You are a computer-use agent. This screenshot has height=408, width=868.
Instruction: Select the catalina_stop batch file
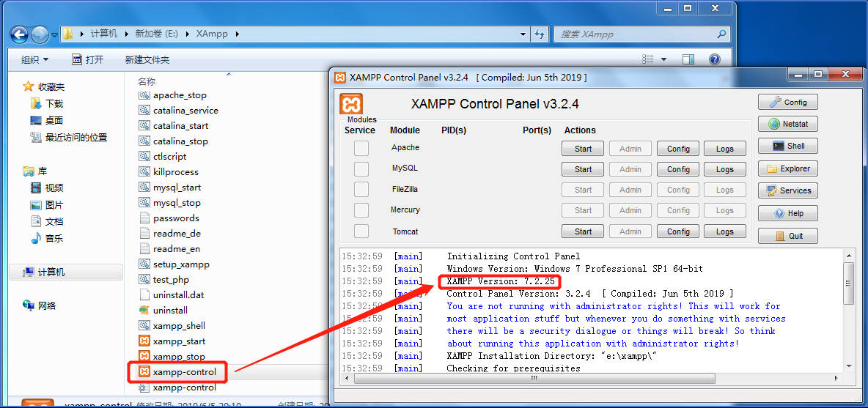(x=173, y=141)
